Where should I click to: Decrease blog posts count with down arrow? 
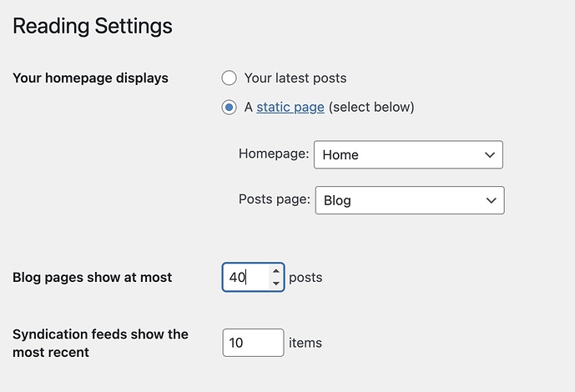(276, 284)
